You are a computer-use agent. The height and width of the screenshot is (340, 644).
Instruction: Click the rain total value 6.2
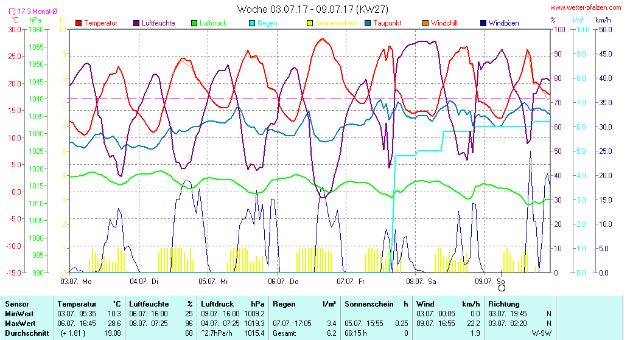(x=332, y=333)
